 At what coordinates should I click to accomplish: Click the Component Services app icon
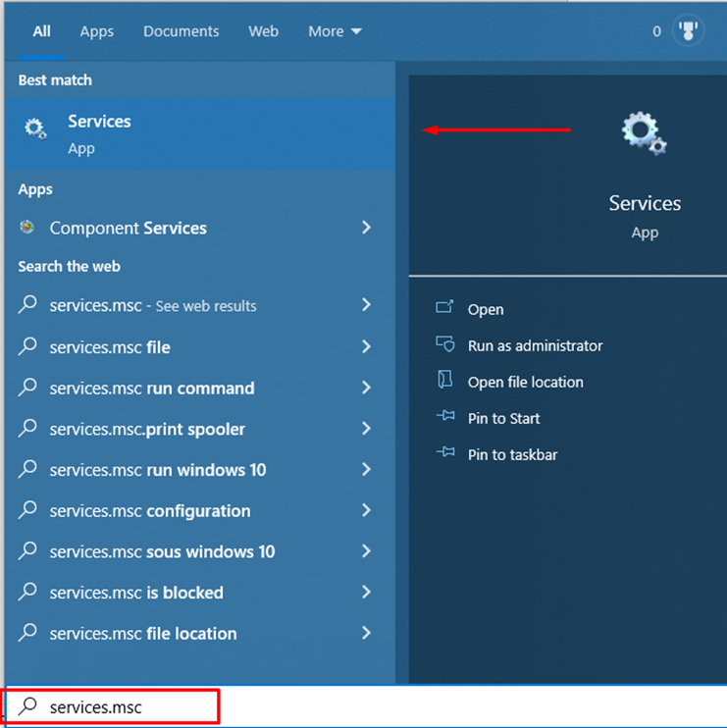point(27,228)
